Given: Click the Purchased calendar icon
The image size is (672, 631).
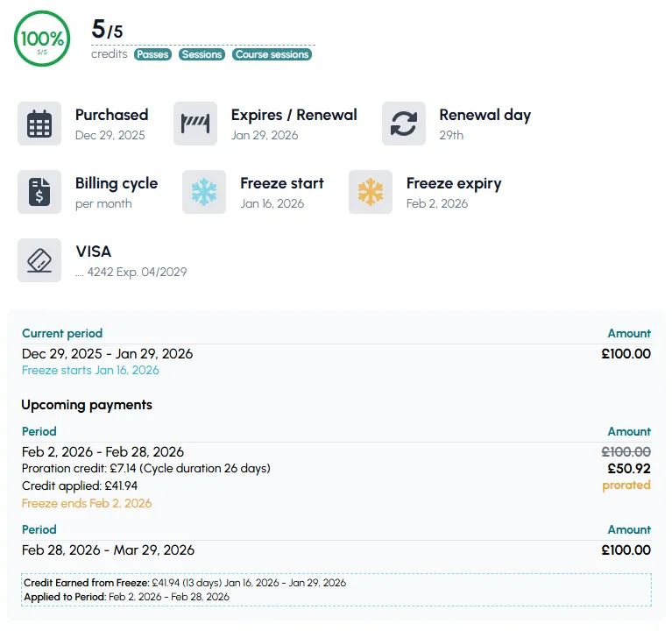Looking at the screenshot, I should pos(39,124).
